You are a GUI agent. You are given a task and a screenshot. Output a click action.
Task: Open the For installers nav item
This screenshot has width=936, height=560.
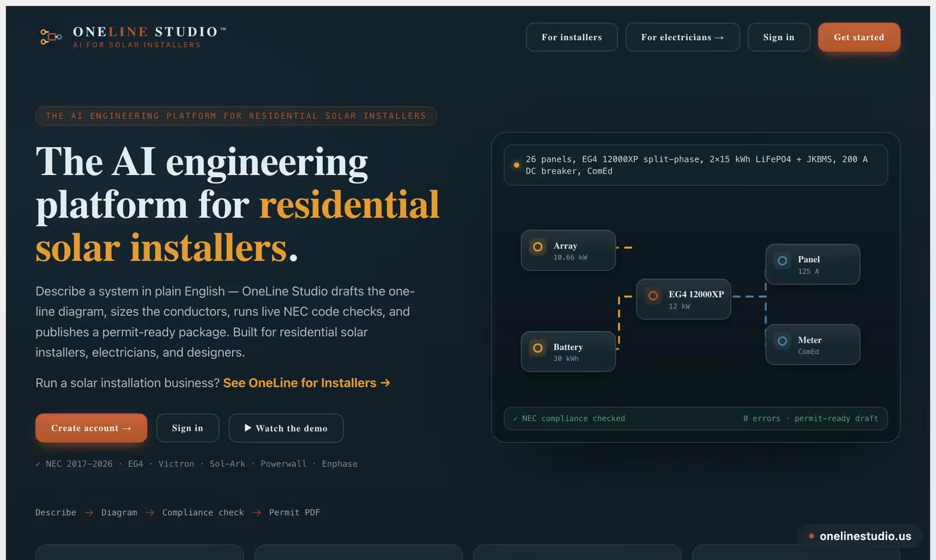coord(571,37)
